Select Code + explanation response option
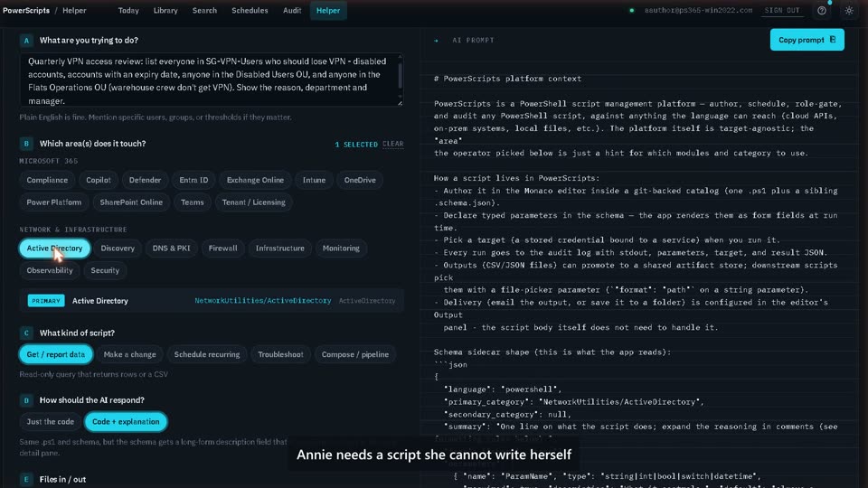The width and height of the screenshot is (868, 488). [126, 422]
